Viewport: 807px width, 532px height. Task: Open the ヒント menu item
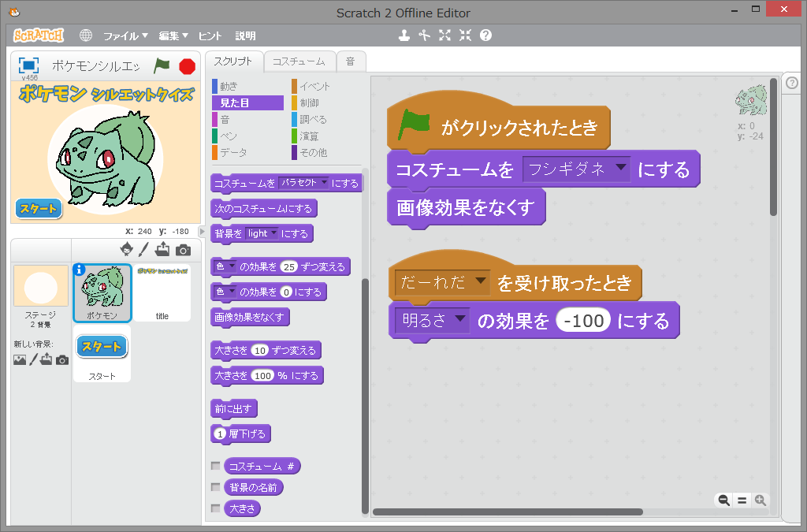click(210, 36)
